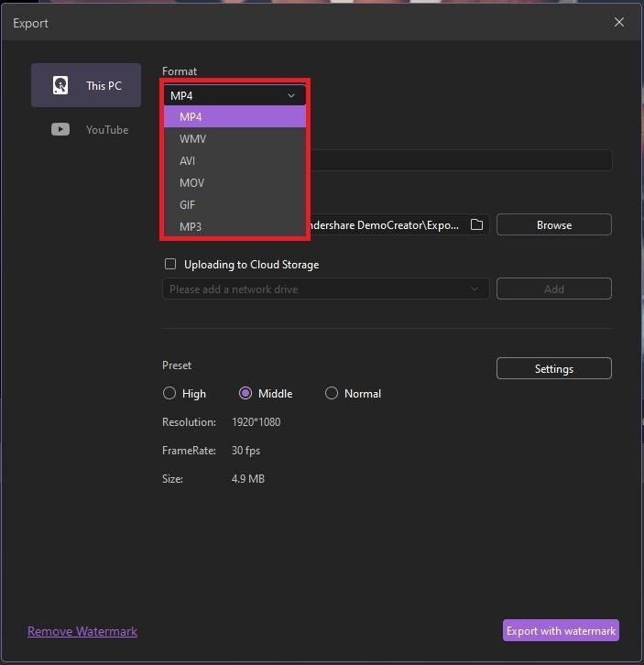This screenshot has width=644, height=665.
Task: Click the YouTube play icon
Action: 60,129
